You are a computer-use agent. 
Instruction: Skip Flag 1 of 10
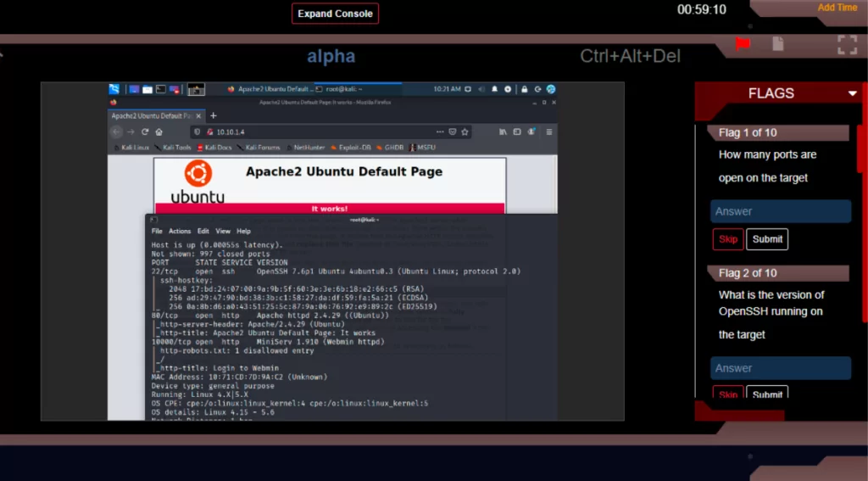(x=728, y=239)
